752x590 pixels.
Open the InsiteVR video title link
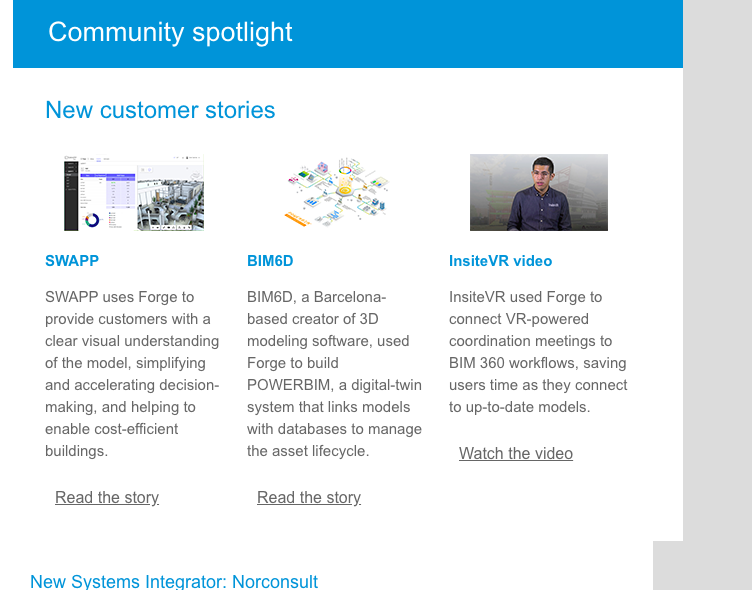(500, 261)
